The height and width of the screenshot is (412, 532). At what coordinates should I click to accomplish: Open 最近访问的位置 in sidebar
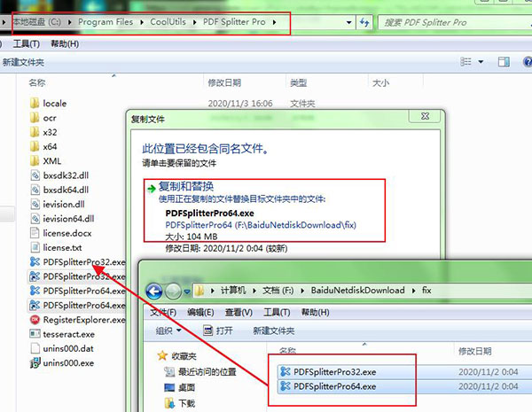(x=200, y=372)
